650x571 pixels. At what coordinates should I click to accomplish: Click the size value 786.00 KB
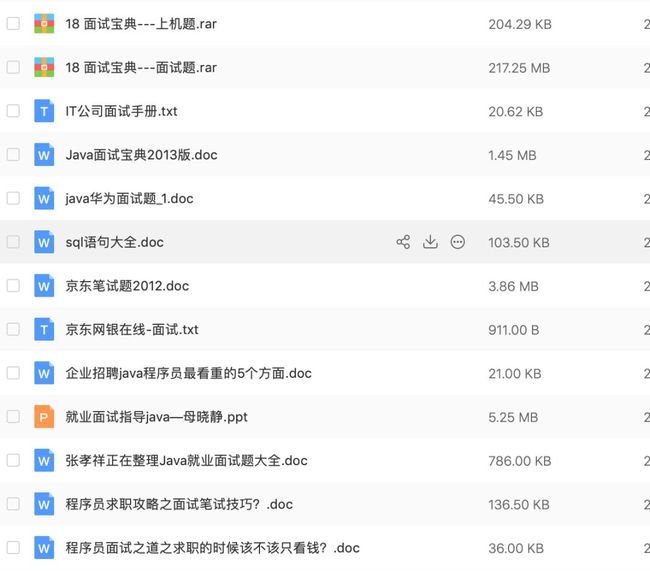520,461
